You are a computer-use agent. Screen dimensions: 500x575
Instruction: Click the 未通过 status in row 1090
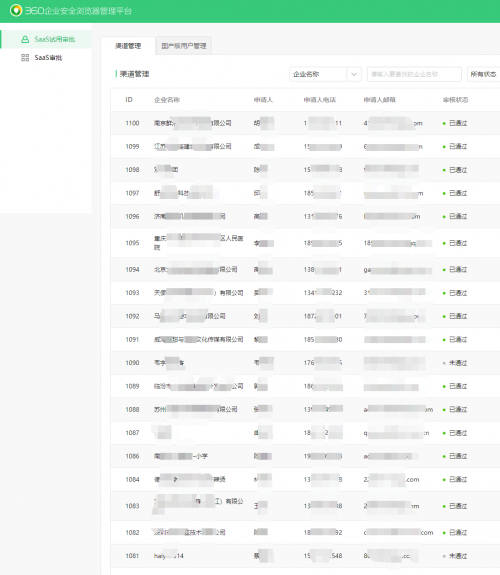(455, 363)
